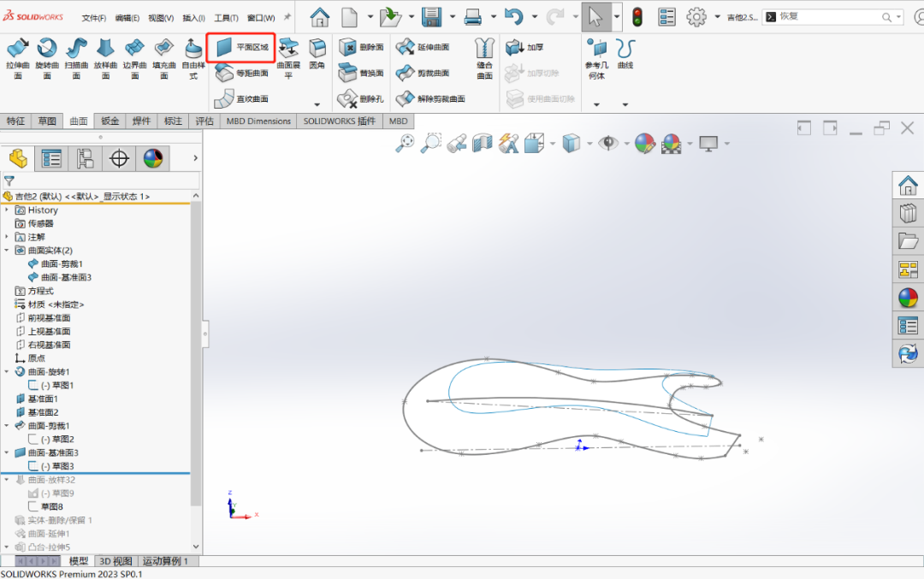The height and width of the screenshot is (579, 924).
Task: Select the 填充曲面 filled surface tool
Action: (163, 58)
